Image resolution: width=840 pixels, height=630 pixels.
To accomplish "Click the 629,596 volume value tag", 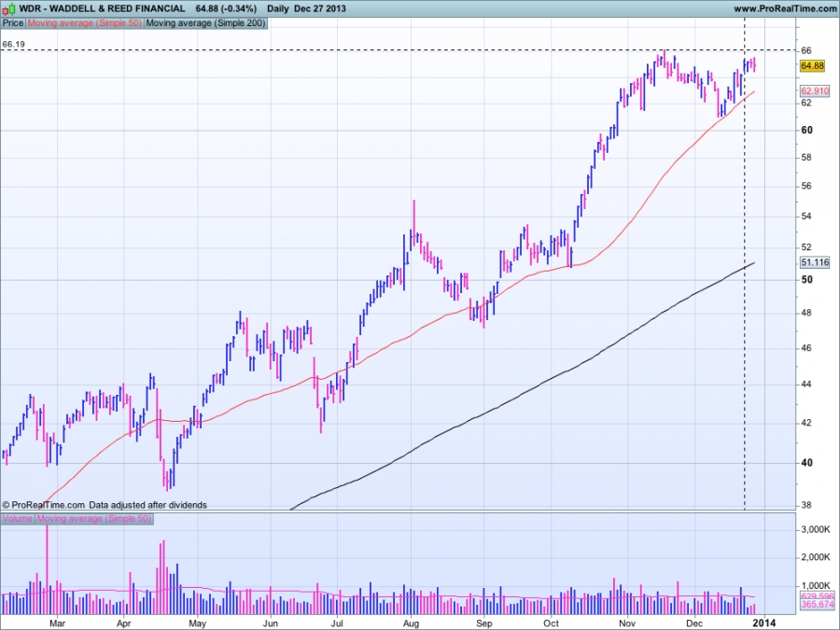I will 818,595.
